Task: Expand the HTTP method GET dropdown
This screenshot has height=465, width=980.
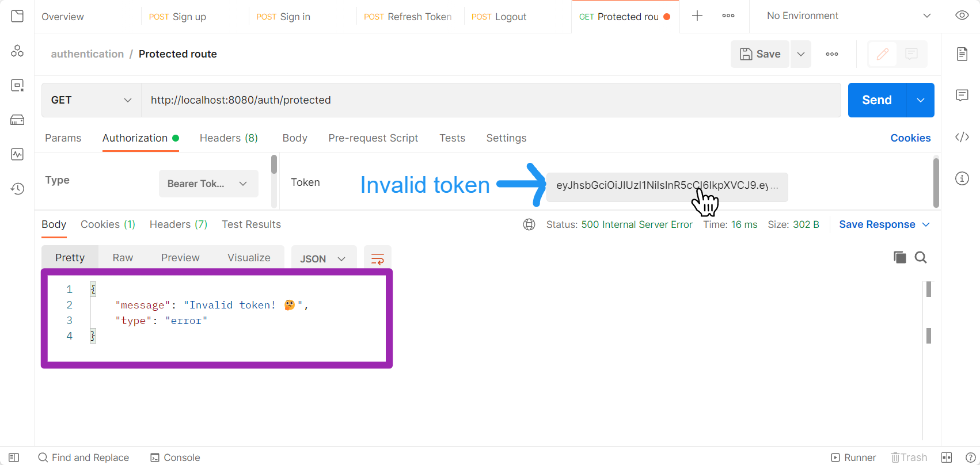Action: (92, 100)
